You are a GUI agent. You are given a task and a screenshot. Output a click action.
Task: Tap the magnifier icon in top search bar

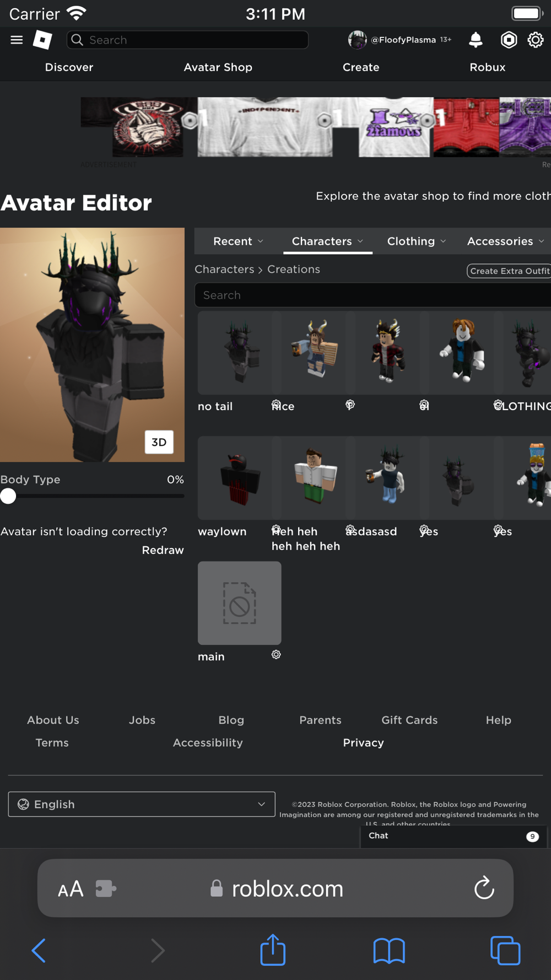77,40
